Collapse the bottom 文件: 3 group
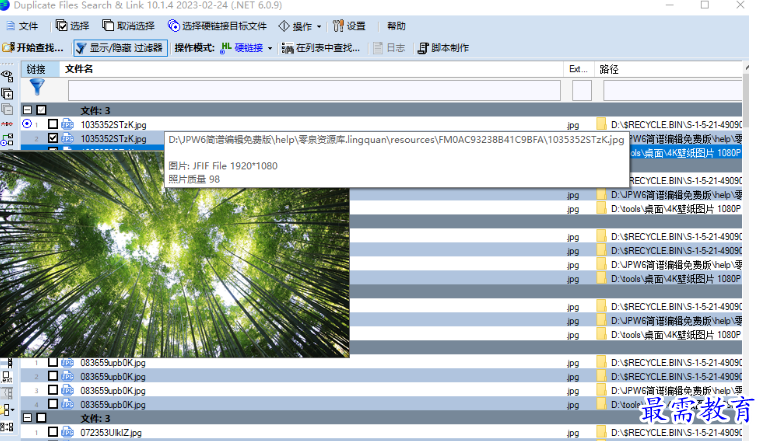The width and height of the screenshot is (763, 441). pos(28,418)
